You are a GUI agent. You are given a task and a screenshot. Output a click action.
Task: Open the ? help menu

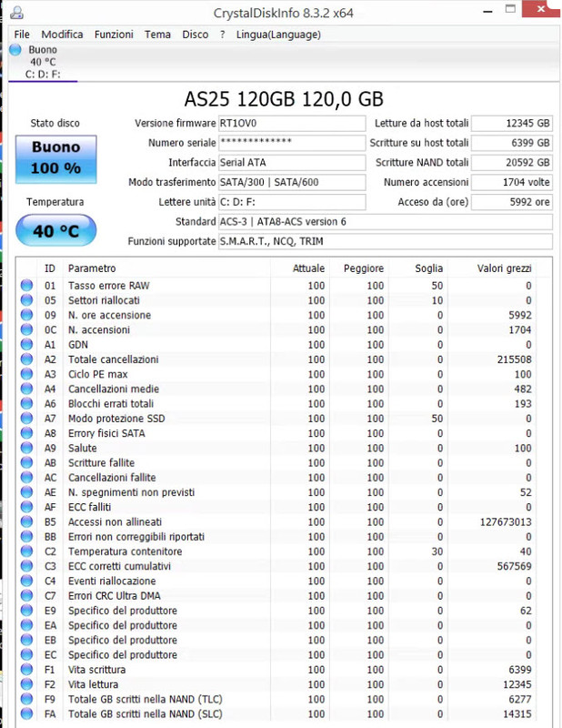click(222, 35)
